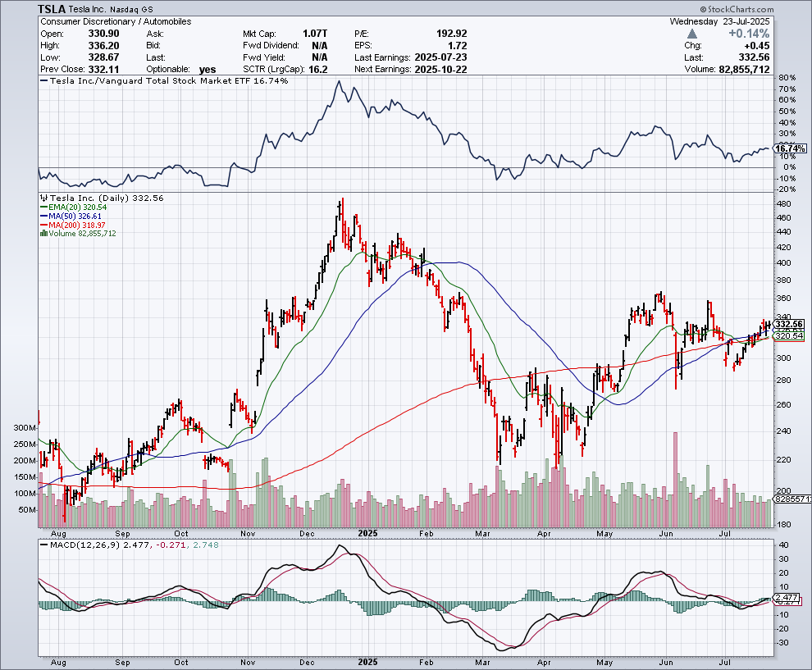812x670 pixels.
Task: Click the SCTR (LrgCap) value 16.2
Action: [x=318, y=70]
